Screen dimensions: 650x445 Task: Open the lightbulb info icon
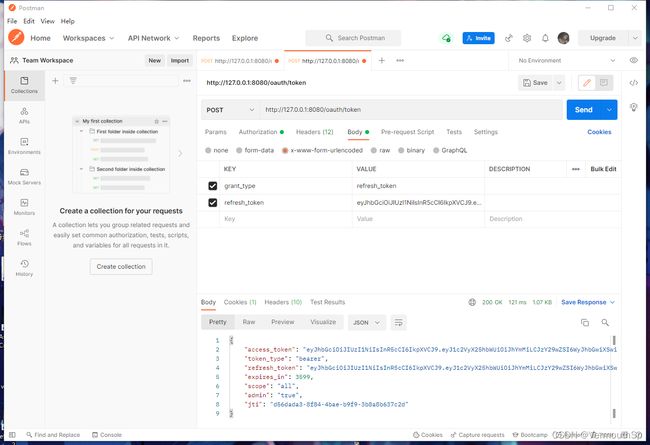click(x=633, y=107)
